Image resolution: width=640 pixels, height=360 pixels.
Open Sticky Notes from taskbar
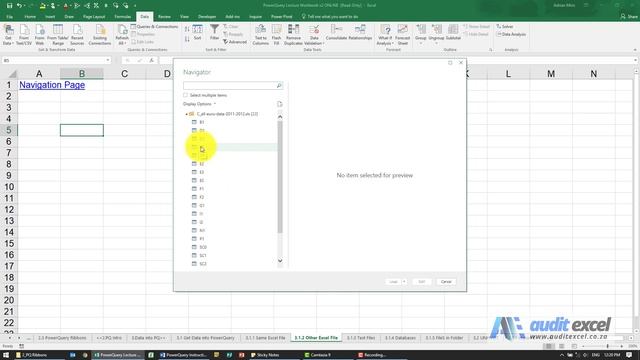[264, 355]
